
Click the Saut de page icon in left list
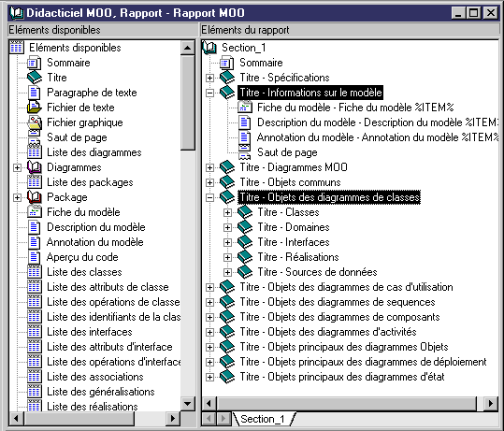35,137
